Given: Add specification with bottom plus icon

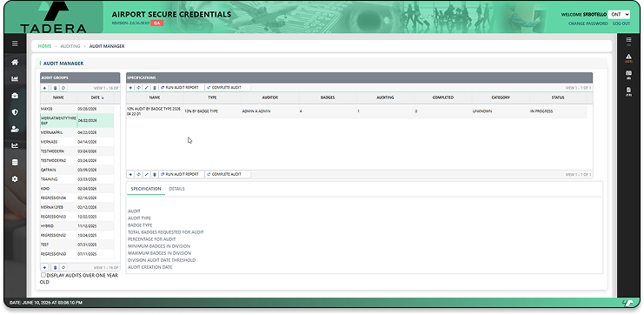Looking at the screenshot, I should [130, 174].
